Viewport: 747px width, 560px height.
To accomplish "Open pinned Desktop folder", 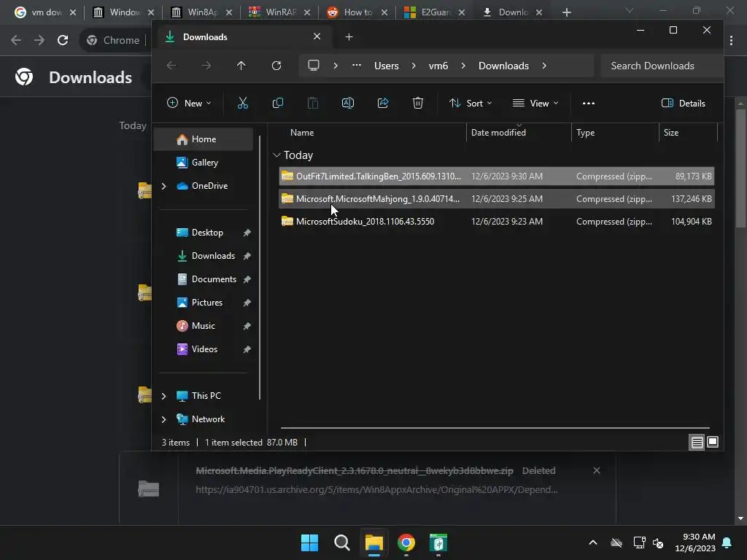I will pos(203,233).
